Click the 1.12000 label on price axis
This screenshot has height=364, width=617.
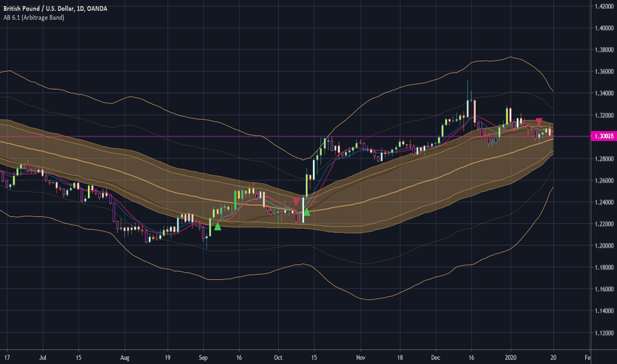(601, 333)
